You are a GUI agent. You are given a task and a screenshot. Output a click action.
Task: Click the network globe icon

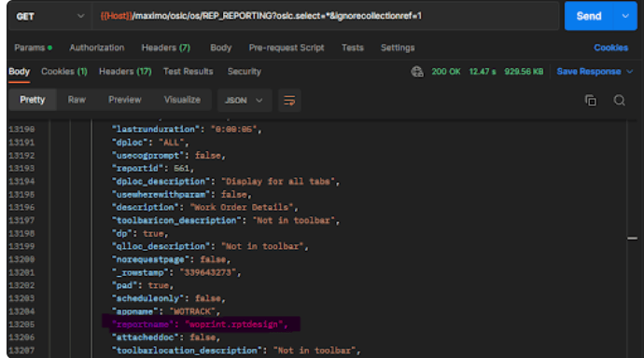tap(417, 72)
